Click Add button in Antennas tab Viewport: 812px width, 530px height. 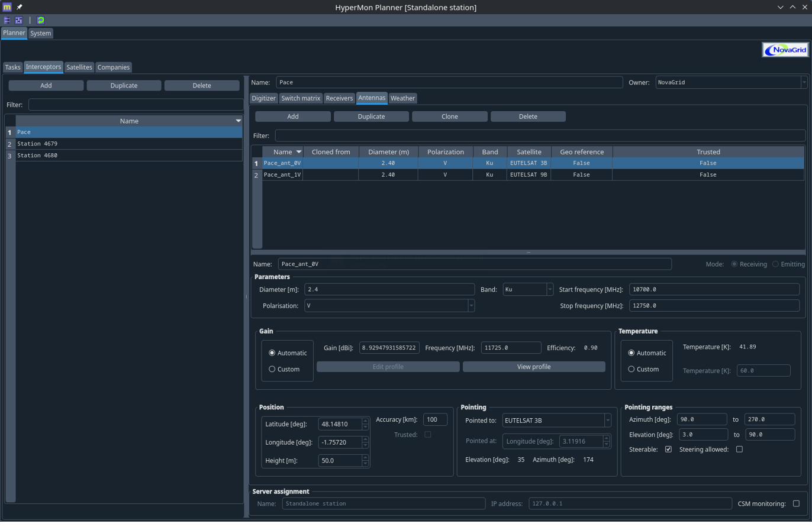point(293,117)
